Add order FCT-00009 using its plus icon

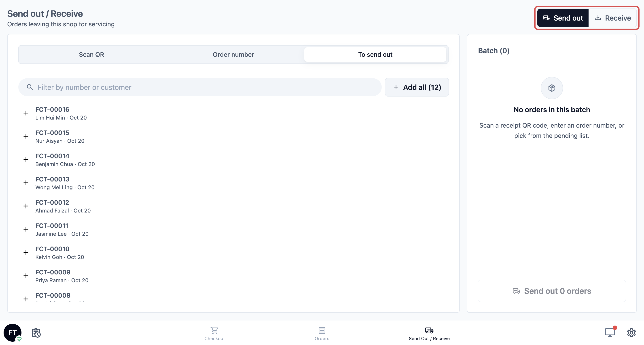click(x=26, y=276)
